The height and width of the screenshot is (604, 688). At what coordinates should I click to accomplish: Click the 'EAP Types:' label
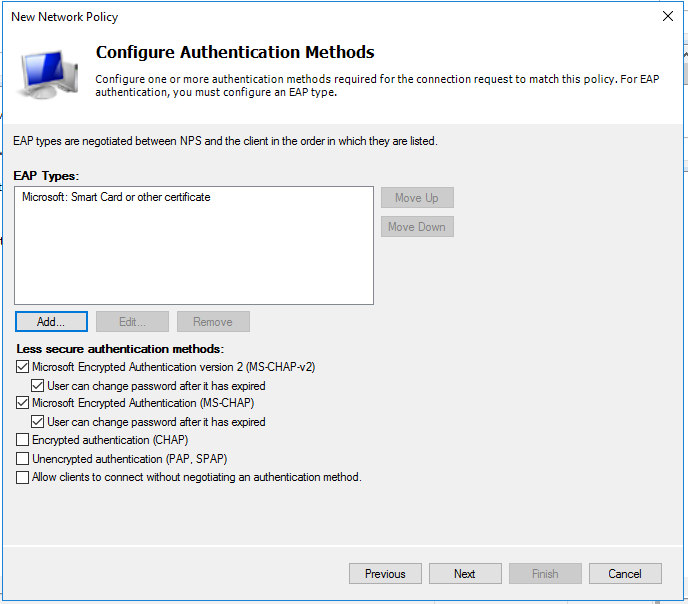tap(46, 176)
